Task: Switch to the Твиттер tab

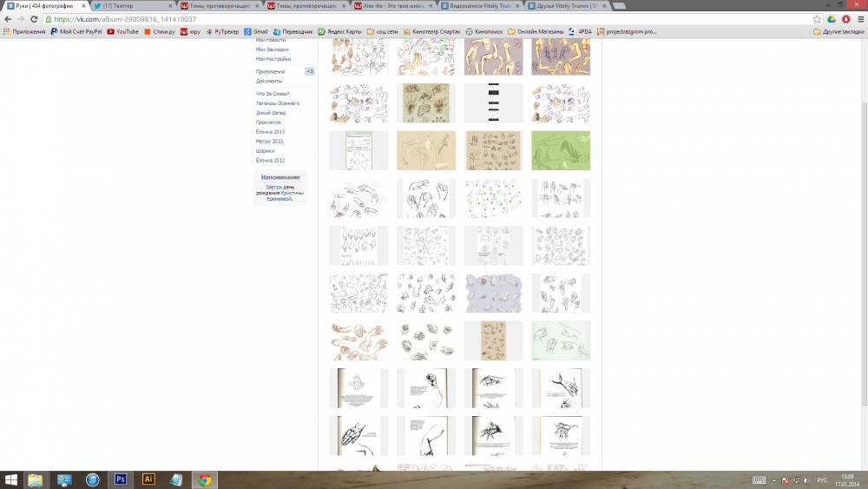Action: pos(133,5)
